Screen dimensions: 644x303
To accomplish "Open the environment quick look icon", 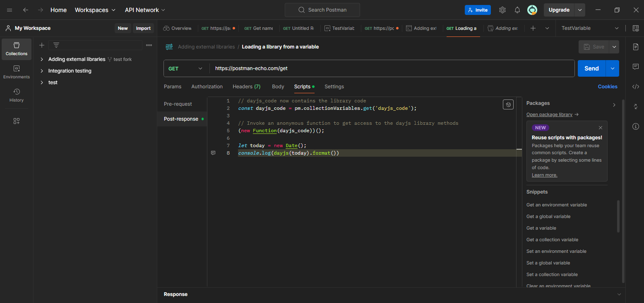I will coord(635,28).
